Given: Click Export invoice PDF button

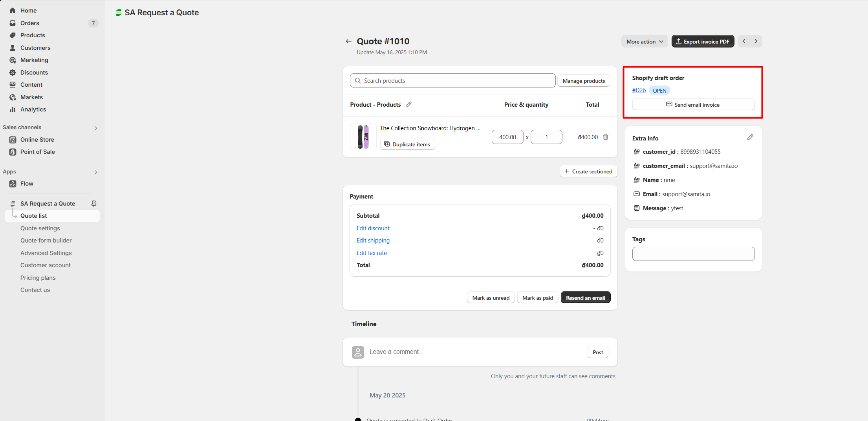Looking at the screenshot, I should tap(703, 42).
